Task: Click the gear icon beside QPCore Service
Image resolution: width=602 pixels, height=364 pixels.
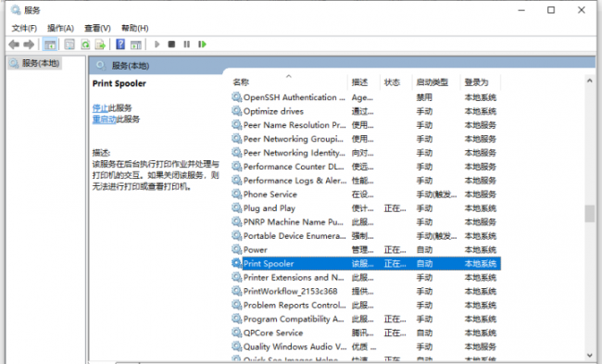Action: point(236,333)
